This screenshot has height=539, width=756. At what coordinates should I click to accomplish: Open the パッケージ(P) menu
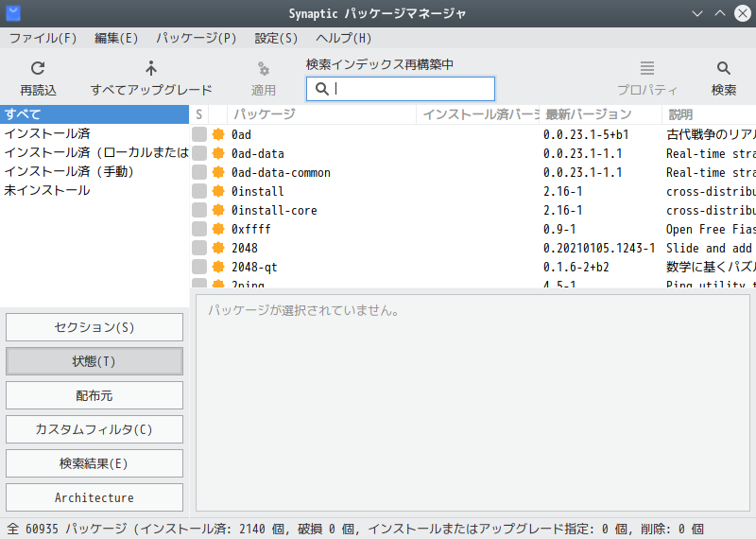point(197,38)
